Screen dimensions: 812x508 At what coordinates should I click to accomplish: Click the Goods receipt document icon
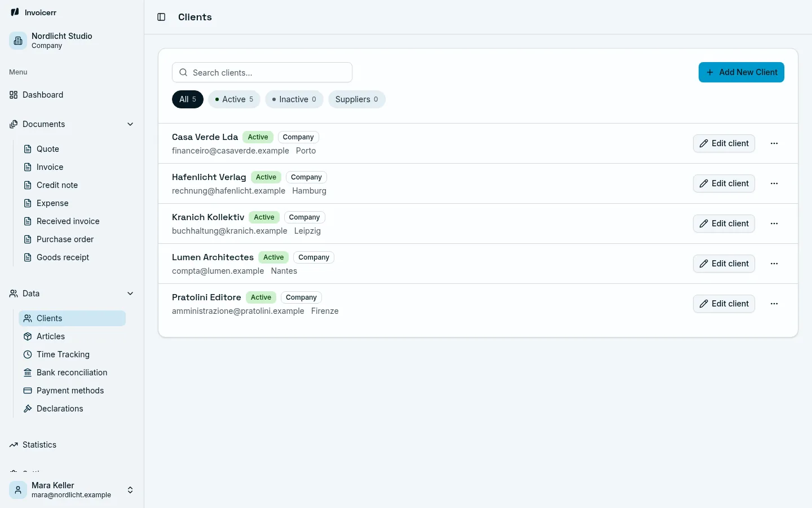tap(28, 257)
